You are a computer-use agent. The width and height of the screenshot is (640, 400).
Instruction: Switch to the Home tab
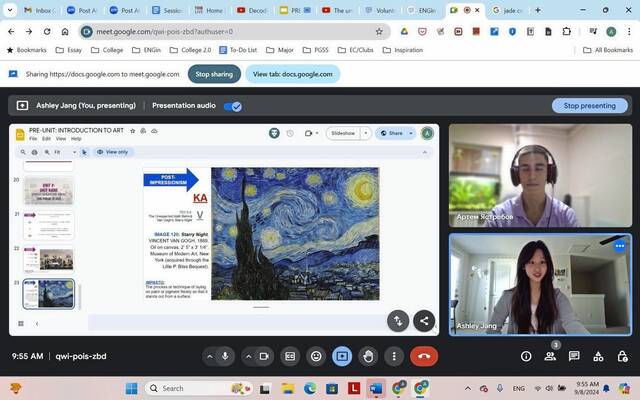click(x=209, y=10)
